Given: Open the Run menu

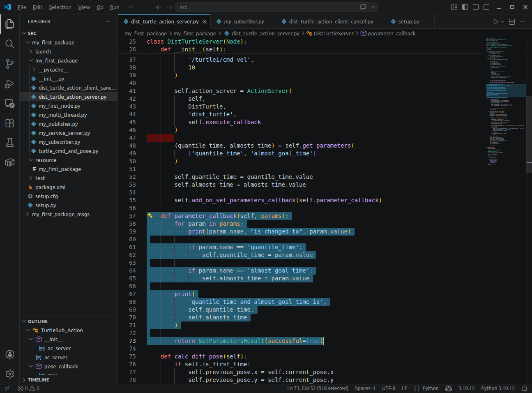Looking at the screenshot, I should pos(115,7).
